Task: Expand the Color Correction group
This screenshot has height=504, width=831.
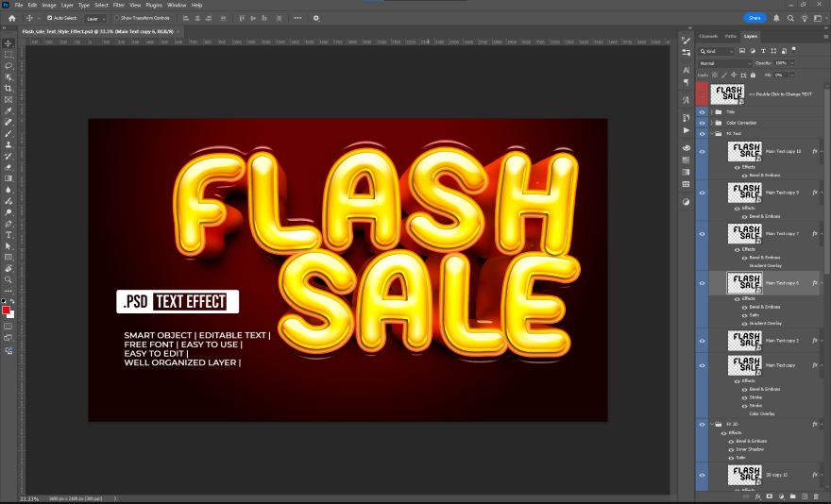Action: pyautogui.click(x=712, y=123)
